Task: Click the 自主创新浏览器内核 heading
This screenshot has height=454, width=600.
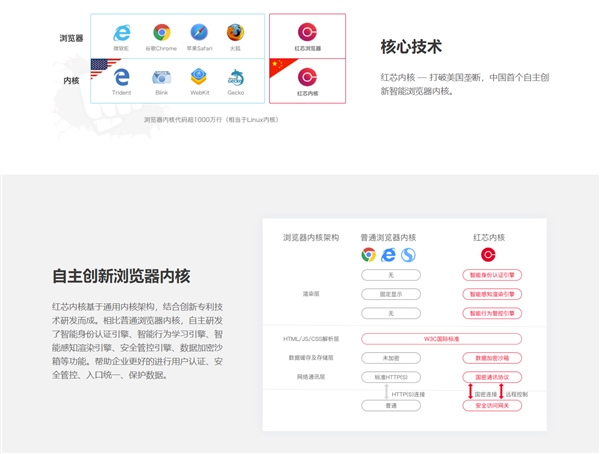Action: point(121,276)
